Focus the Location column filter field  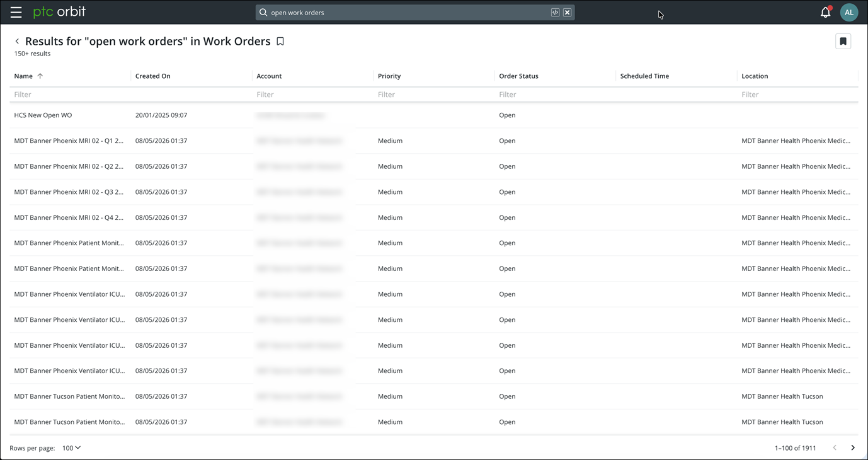[797, 95]
